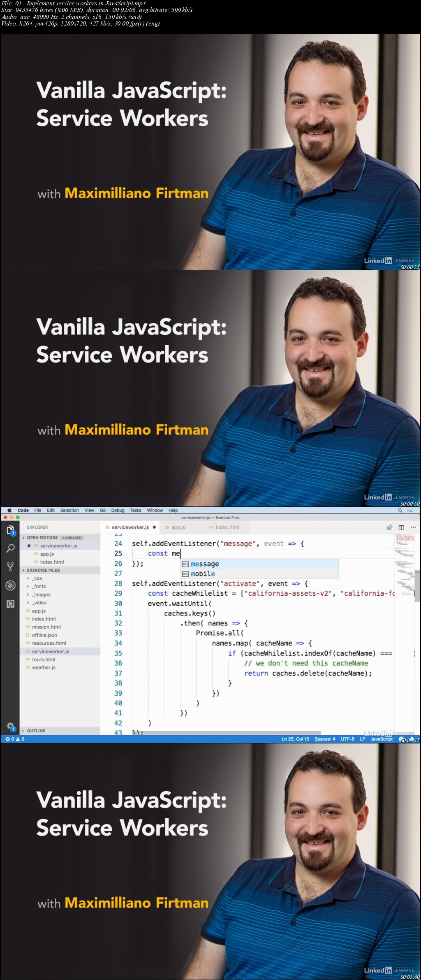Change the LF end-of-line sequence
This screenshot has height=980, width=421.
click(x=363, y=739)
